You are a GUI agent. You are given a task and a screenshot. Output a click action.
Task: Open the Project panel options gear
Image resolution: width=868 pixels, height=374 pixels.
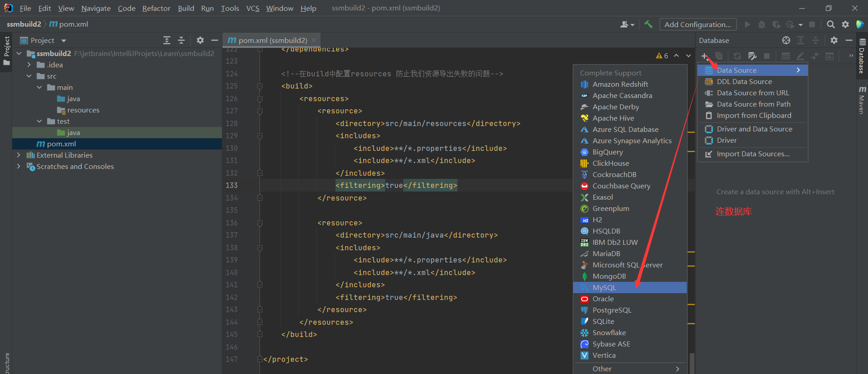click(200, 40)
